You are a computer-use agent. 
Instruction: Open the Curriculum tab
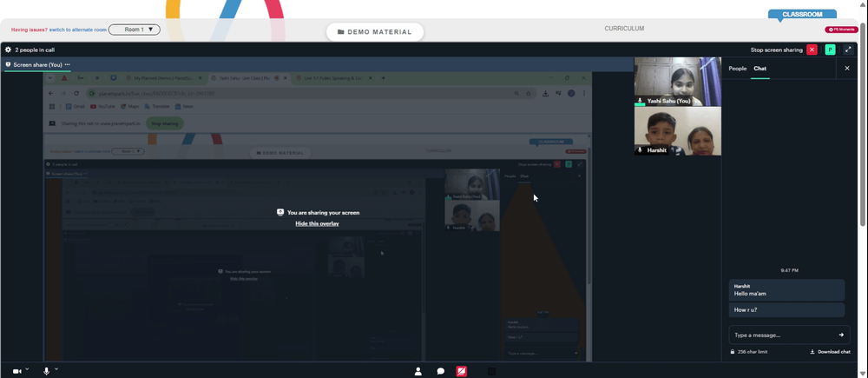tap(624, 29)
